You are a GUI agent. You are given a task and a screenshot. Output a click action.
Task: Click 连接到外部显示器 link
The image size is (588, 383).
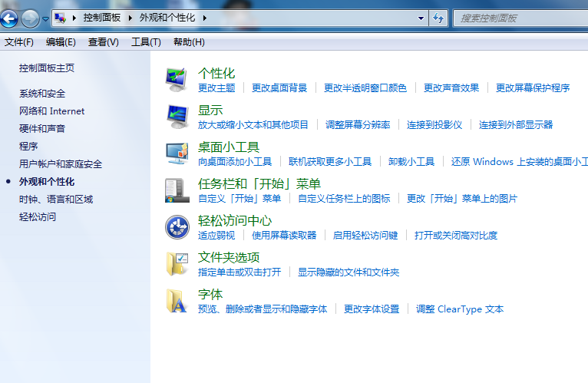pos(516,124)
